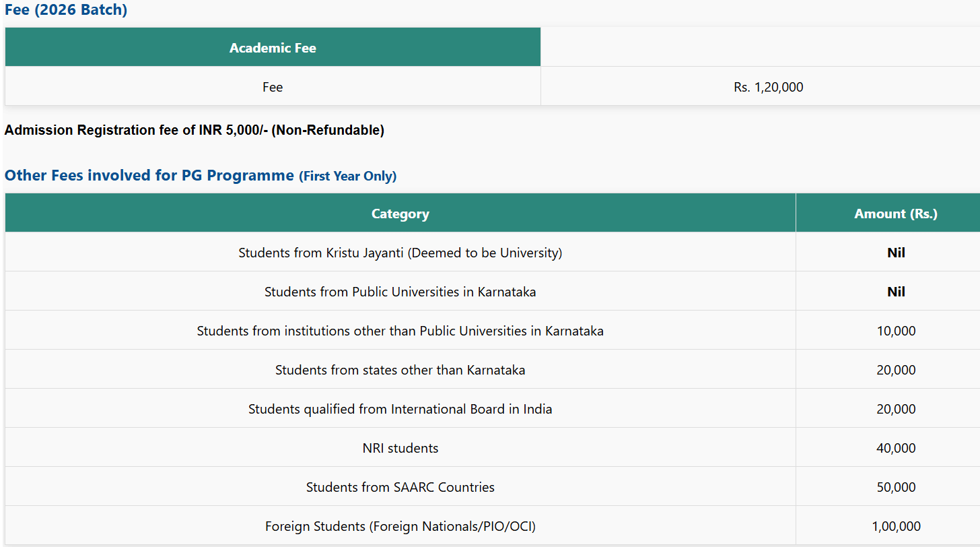The height and width of the screenshot is (547, 980).
Task: Click the 'Academic Fee' table header
Action: [x=273, y=48]
